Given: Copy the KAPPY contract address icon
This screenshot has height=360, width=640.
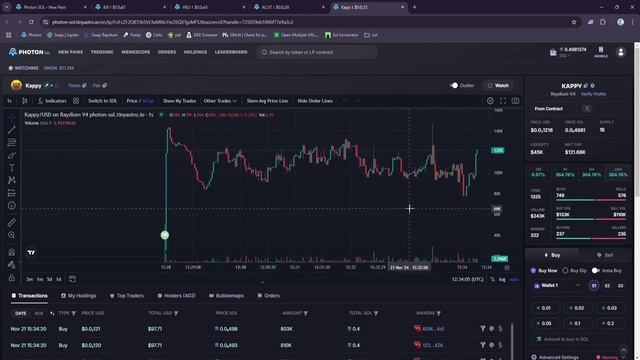Looking at the screenshot, I should click(x=586, y=86).
